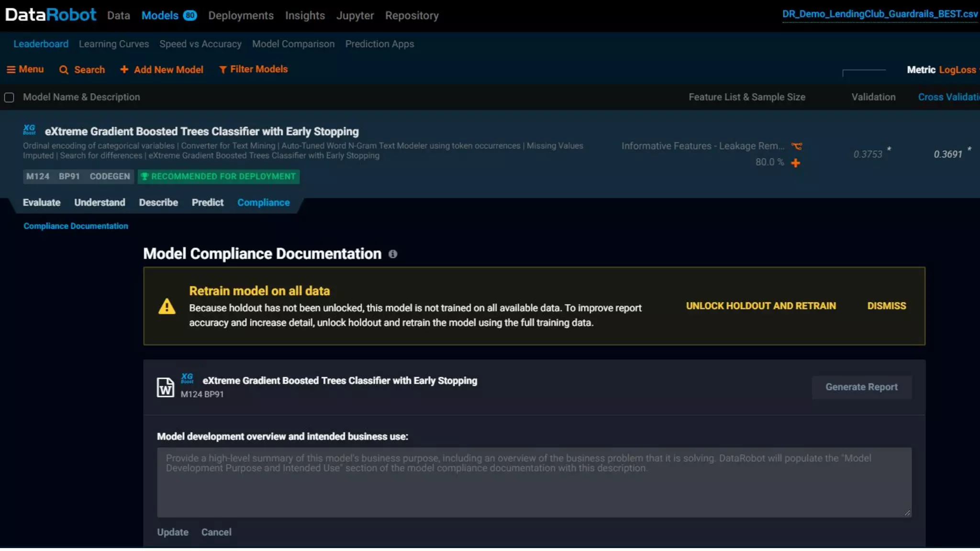This screenshot has height=551, width=980.
Task: Open the hamburger Menu icon
Action: [x=11, y=70]
